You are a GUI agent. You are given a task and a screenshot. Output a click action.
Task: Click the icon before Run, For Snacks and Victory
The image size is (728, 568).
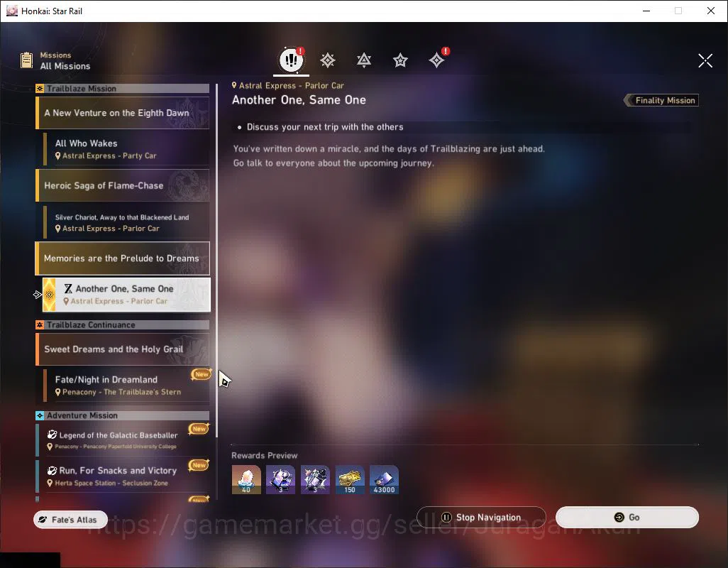[x=52, y=471]
